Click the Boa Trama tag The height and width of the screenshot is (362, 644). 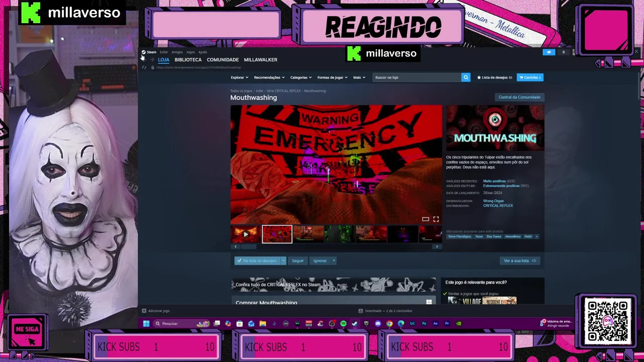(494, 236)
